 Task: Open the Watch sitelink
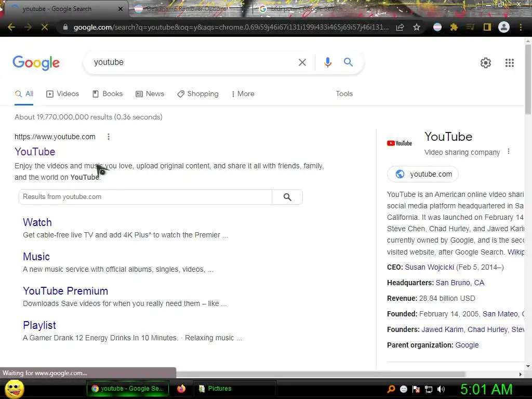click(37, 222)
